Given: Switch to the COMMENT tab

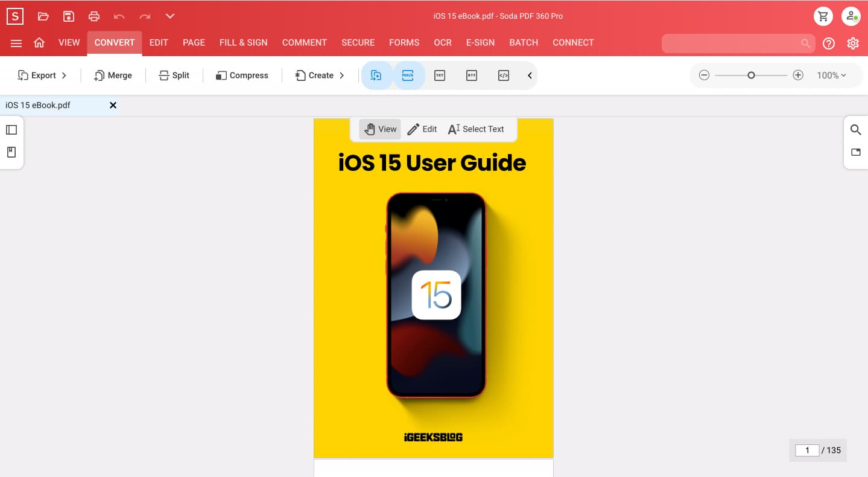Looking at the screenshot, I should click(305, 43).
